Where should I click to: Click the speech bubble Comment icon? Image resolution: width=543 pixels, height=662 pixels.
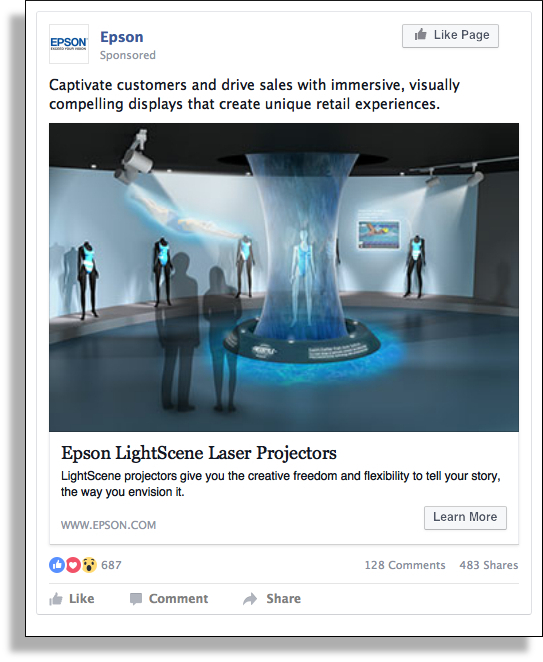136,599
